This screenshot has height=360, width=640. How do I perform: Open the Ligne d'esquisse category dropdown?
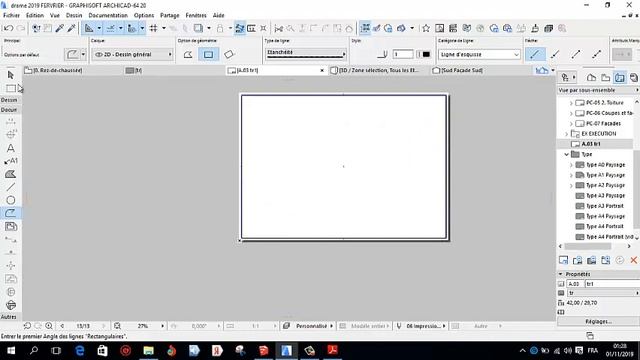point(479,54)
